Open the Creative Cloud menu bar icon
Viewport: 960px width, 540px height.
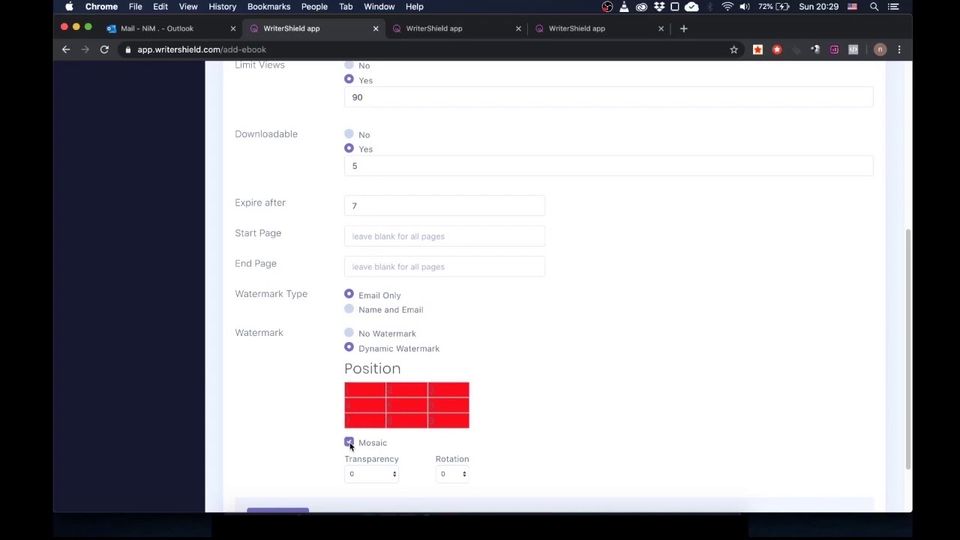pyautogui.click(x=641, y=7)
